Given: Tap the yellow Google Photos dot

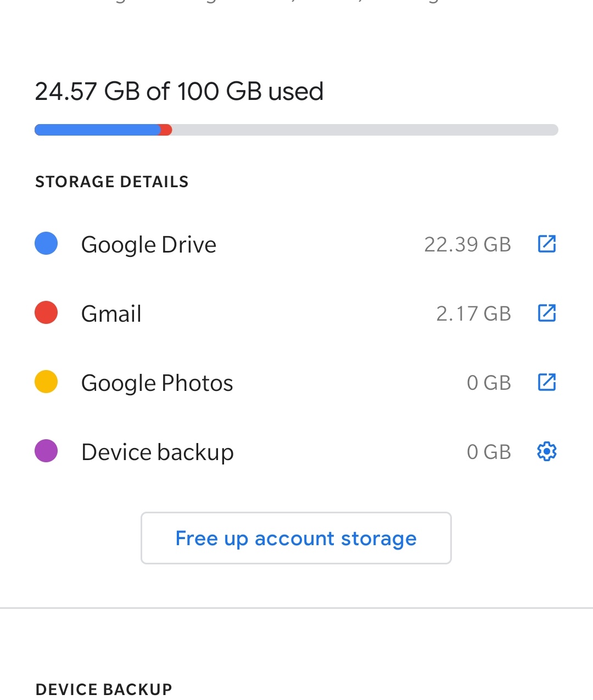Looking at the screenshot, I should [x=46, y=382].
